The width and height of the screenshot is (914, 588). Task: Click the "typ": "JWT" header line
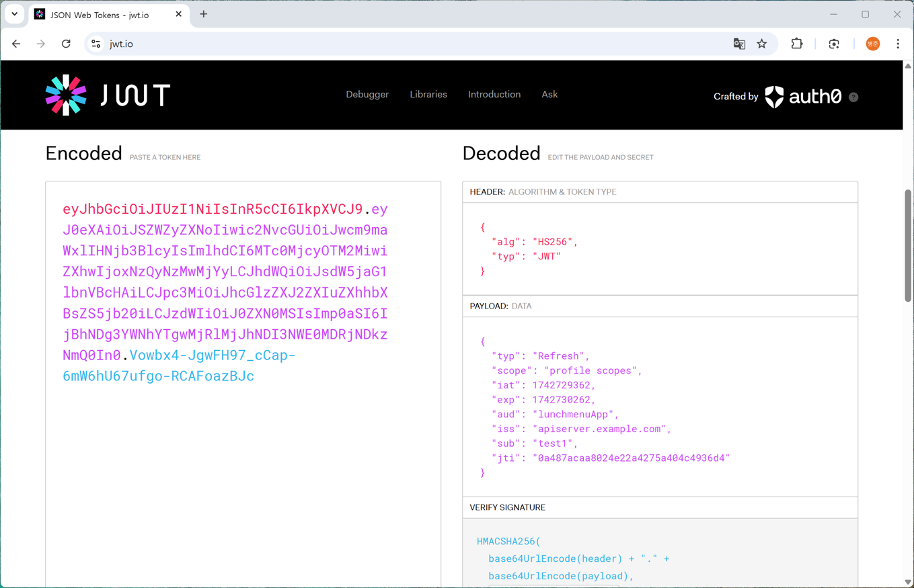(x=526, y=257)
